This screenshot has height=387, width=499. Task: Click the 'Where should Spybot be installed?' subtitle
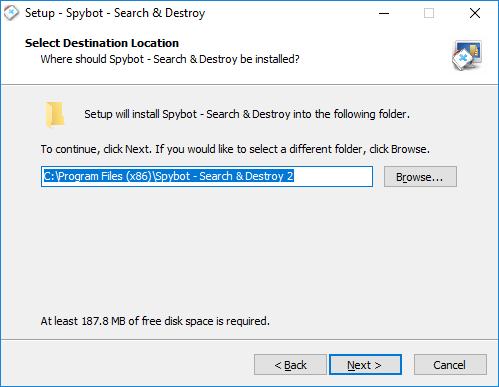pos(170,59)
